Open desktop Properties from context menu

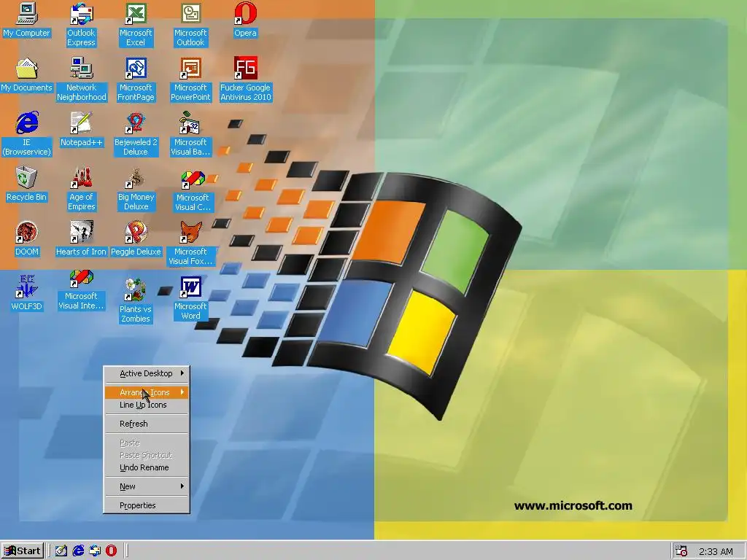(x=147, y=506)
